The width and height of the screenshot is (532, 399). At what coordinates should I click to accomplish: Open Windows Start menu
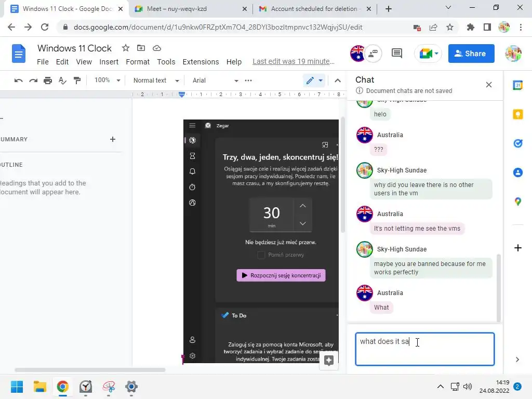[17, 387]
